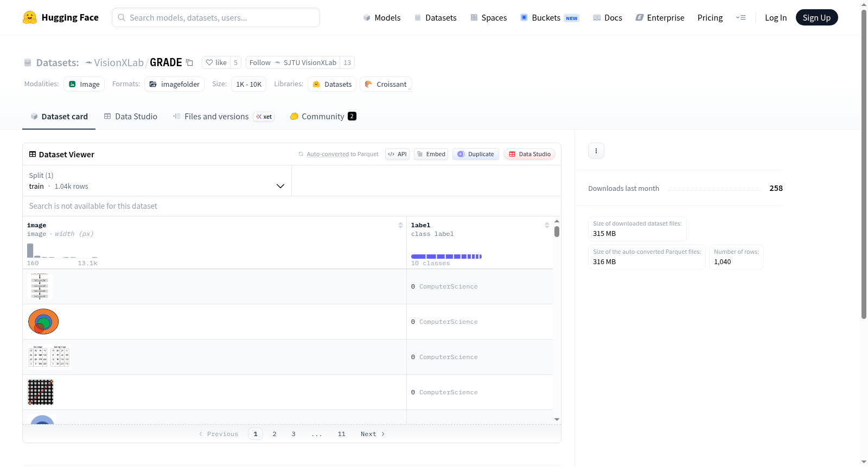
Task: Go to page 2 of the dataset
Action: 275,434
